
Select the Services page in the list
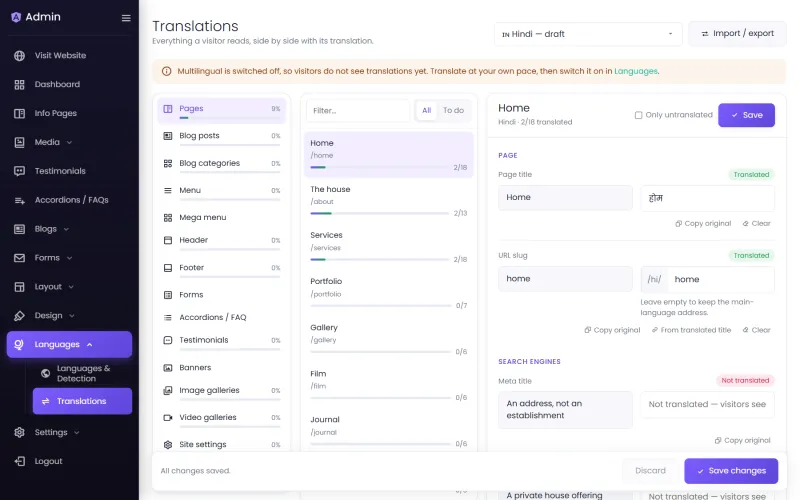click(x=388, y=247)
